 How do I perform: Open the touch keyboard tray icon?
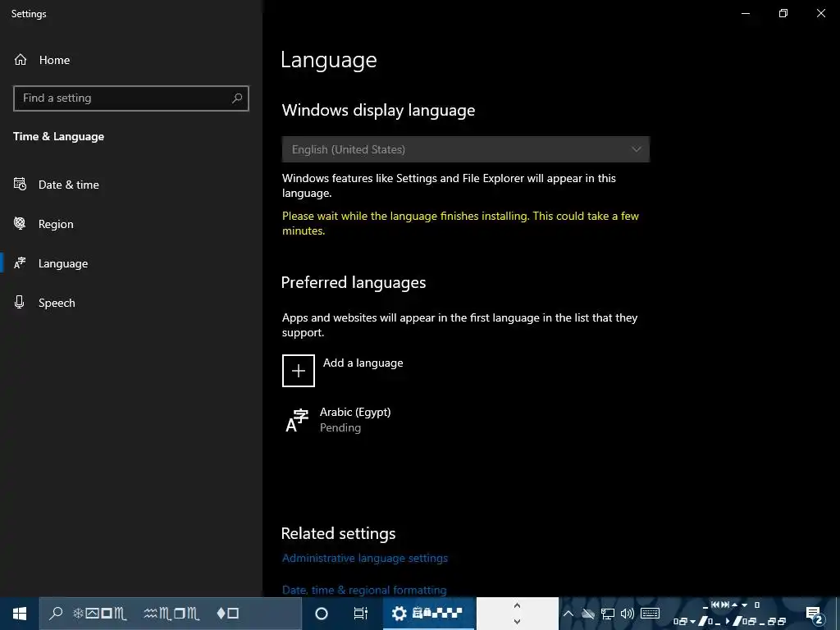point(650,614)
